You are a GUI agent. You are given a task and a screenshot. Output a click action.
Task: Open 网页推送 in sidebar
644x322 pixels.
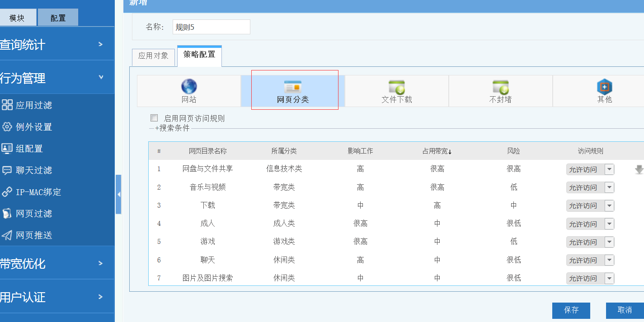point(33,235)
